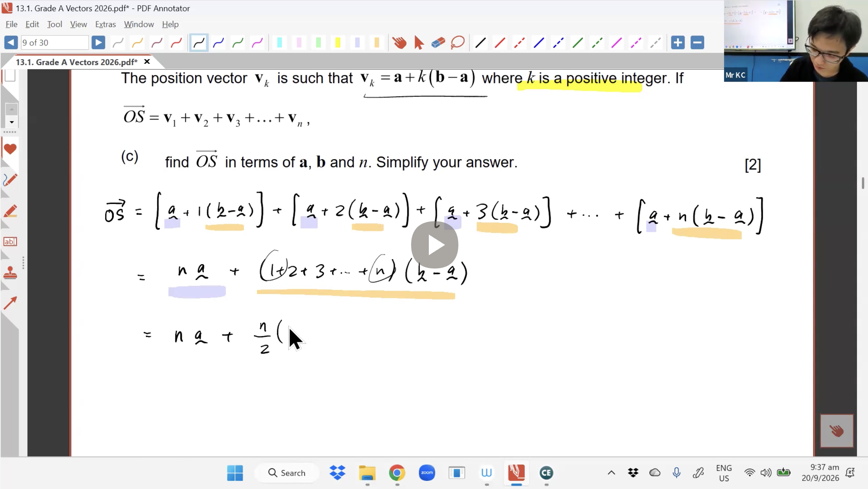The image size is (868, 489).
Task: Click the zoom in plus button
Action: pos(678,43)
